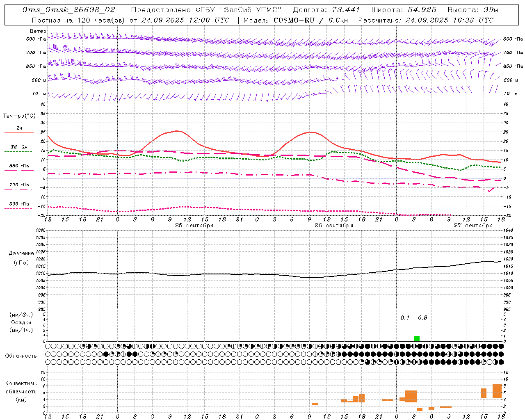Click the Облачность panel label
This screenshot has height=420, width=525.
point(21,356)
